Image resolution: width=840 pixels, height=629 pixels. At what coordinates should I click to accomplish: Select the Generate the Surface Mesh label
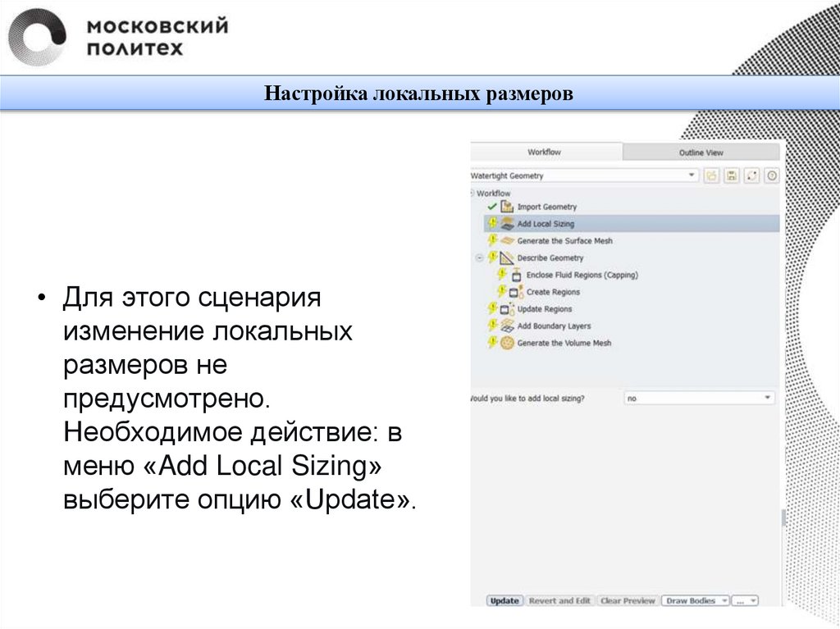(564, 240)
